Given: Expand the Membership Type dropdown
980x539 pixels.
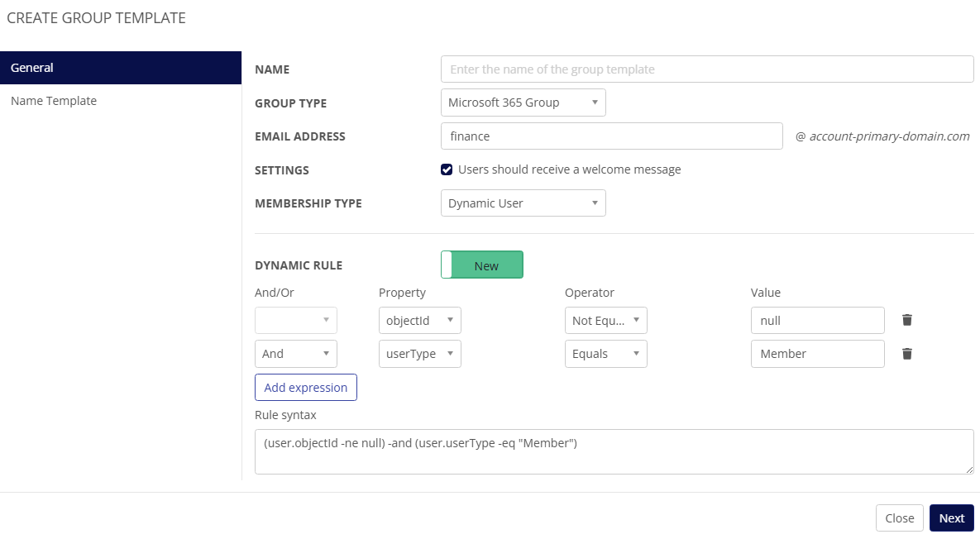Looking at the screenshot, I should [x=523, y=203].
